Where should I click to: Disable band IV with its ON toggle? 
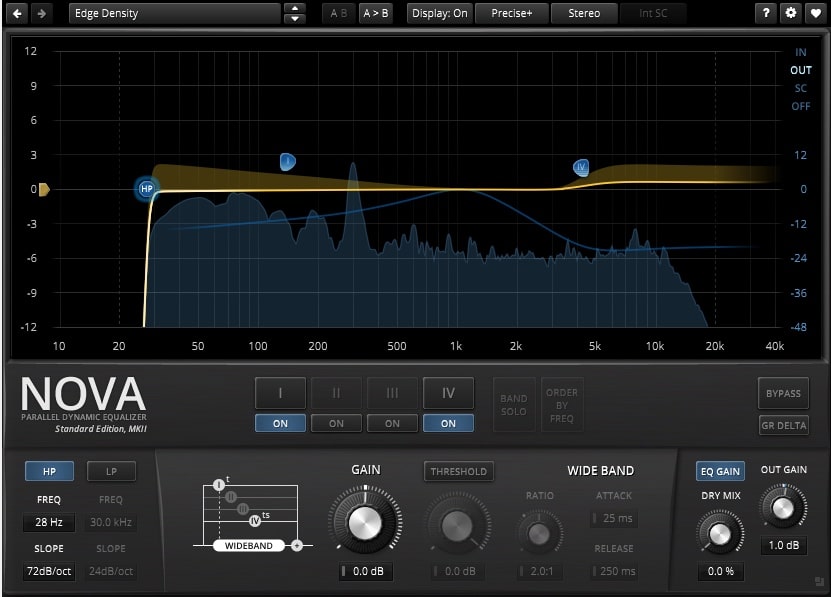click(448, 423)
